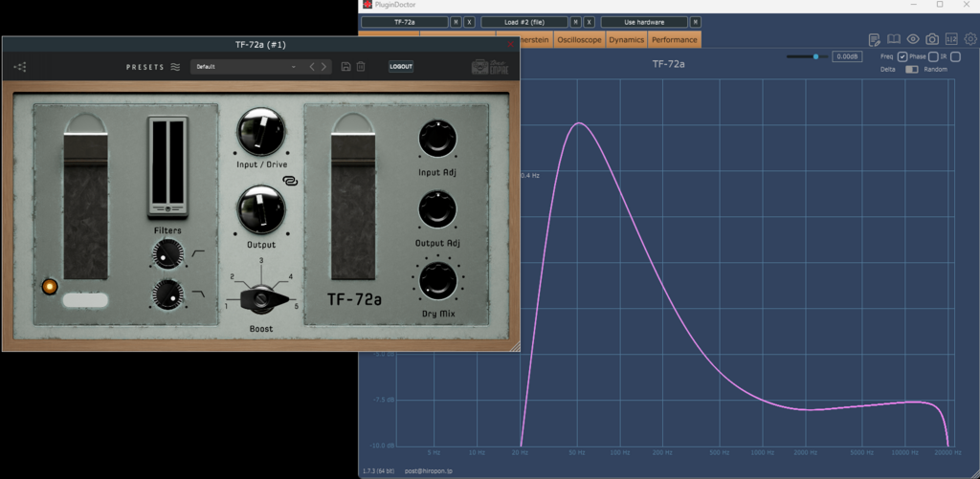980x479 pixels.
Task: Remove TF-72a slot with its X button
Action: coord(469,22)
